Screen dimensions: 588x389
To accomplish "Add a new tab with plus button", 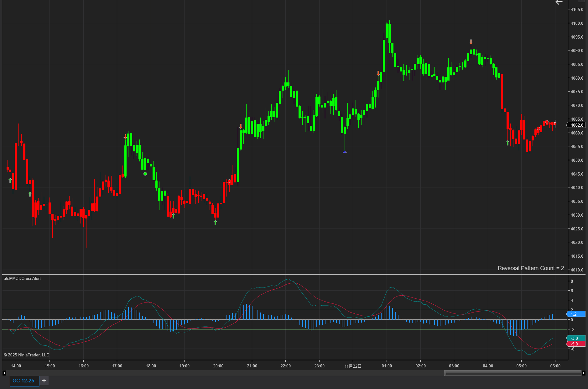I will pos(44,381).
